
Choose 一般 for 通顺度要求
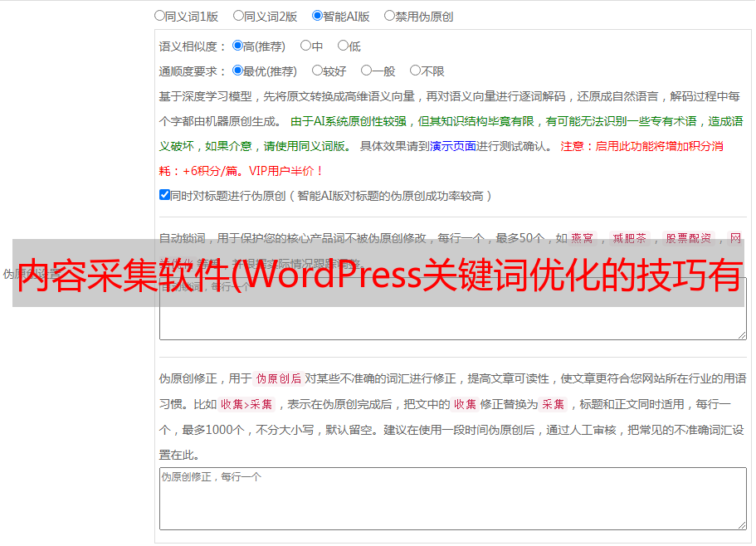coord(366,71)
